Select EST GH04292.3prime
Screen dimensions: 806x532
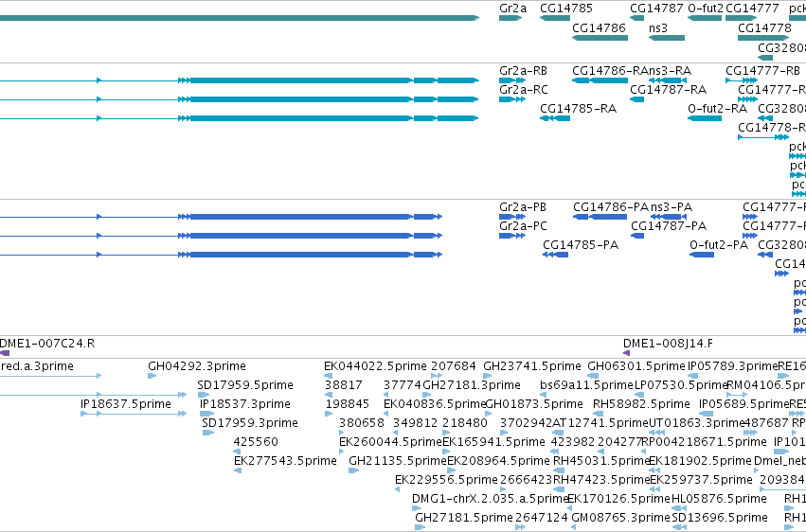tap(197, 366)
